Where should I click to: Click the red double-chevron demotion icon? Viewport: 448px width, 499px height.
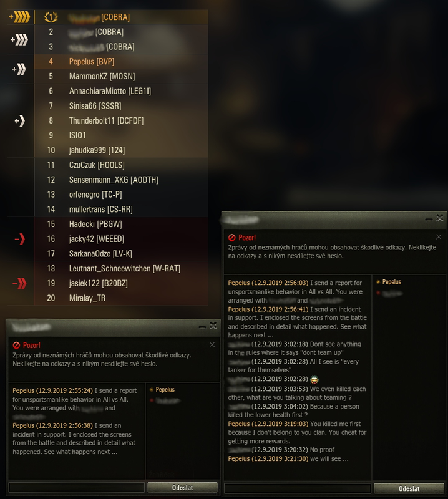click(x=19, y=283)
